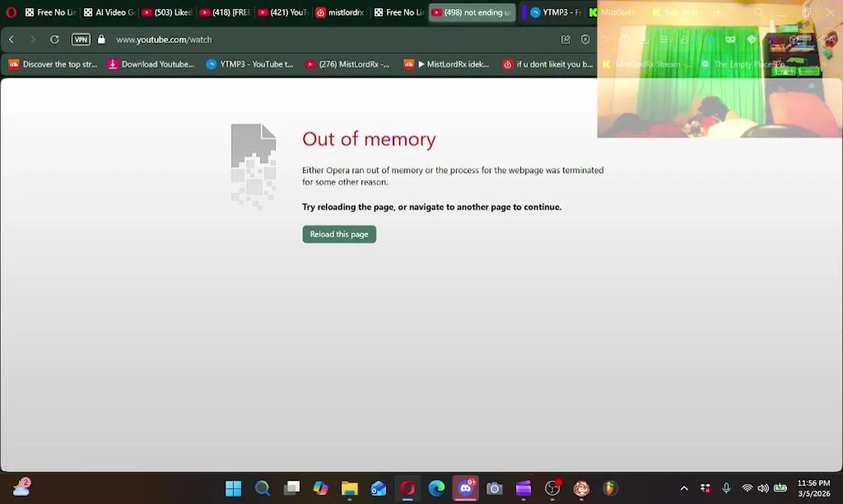843x504 pixels.
Task: Open the MistLordRx idek... bookmark
Action: (447, 64)
